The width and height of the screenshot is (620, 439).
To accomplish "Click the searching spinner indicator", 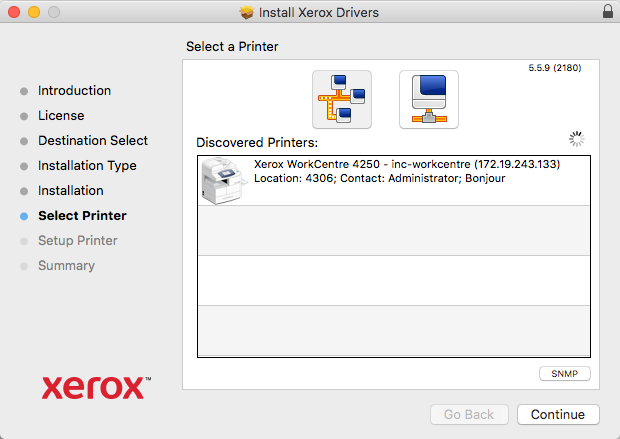I will (x=577, y=139).
